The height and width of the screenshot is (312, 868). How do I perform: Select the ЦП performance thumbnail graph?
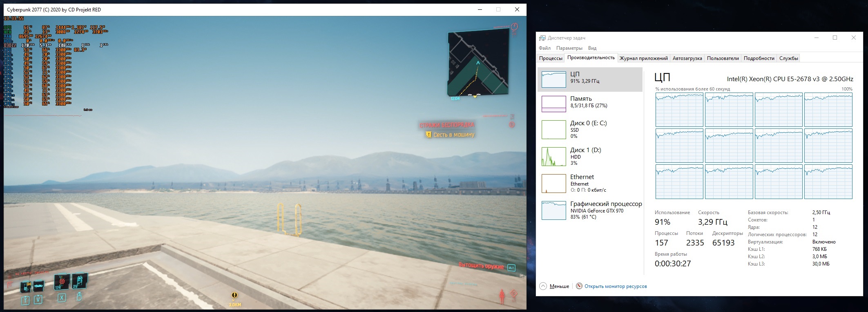pos(553,80)
